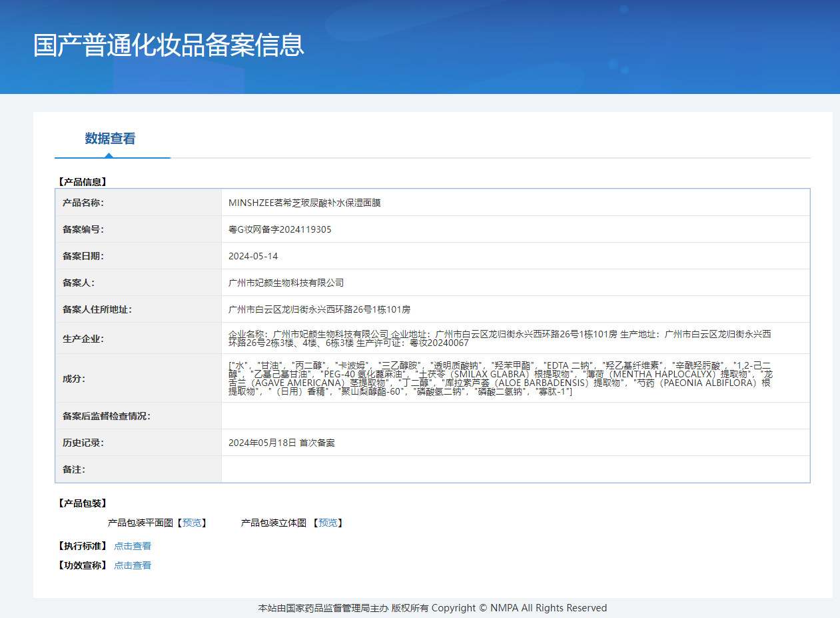
Task: Click 点击查看 next to 执行标准
Action: tap(133, 546)
